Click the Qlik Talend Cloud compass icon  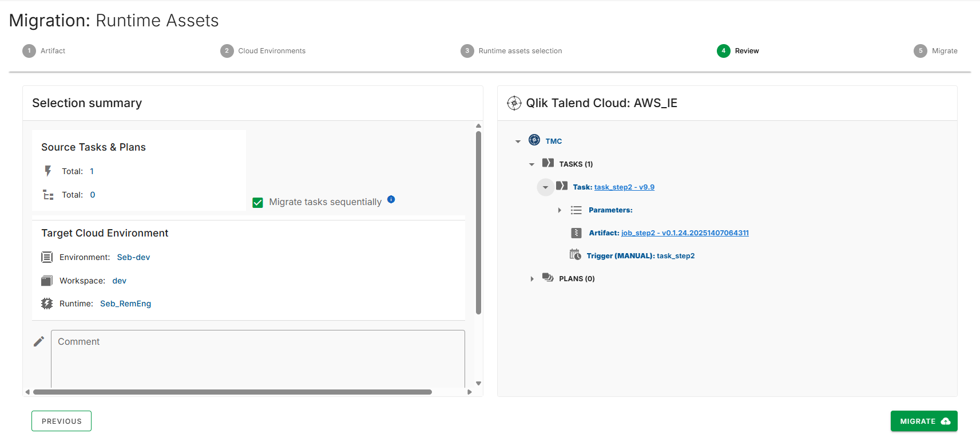click(514, 103)
